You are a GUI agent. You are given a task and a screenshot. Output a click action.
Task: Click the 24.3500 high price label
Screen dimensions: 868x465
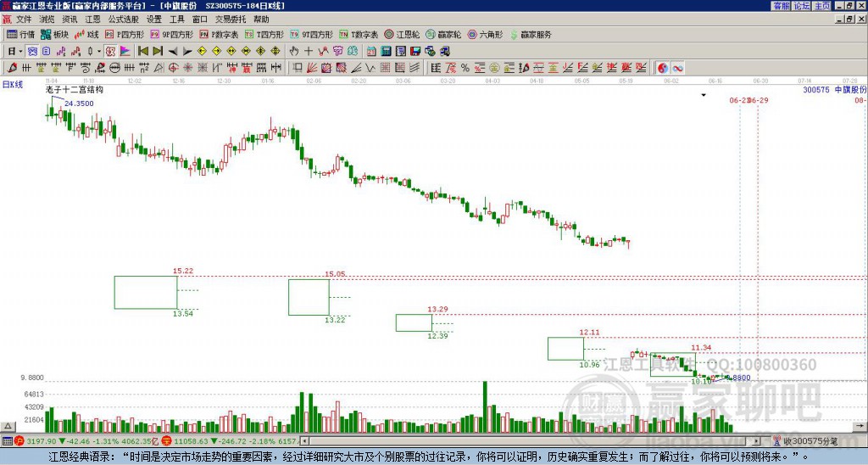[x=79, y=104]
